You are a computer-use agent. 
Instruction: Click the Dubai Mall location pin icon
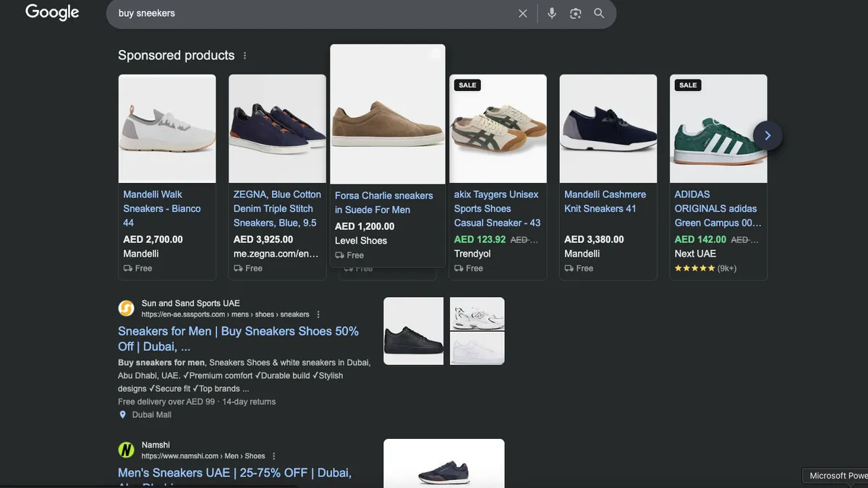tap(122, 414)
